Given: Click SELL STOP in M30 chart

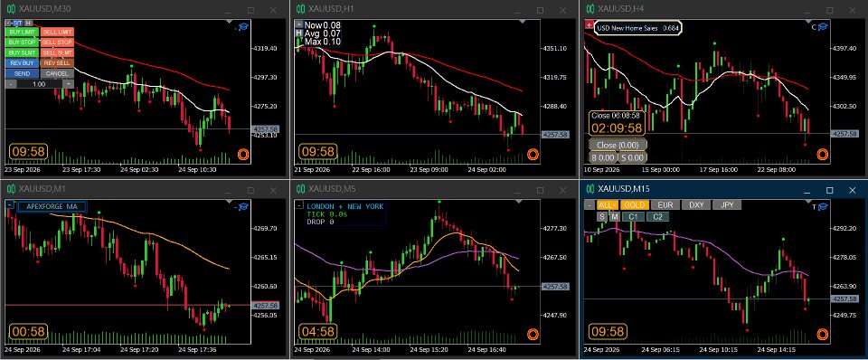Looking at the screenshot, I should [x=57, y=43].
